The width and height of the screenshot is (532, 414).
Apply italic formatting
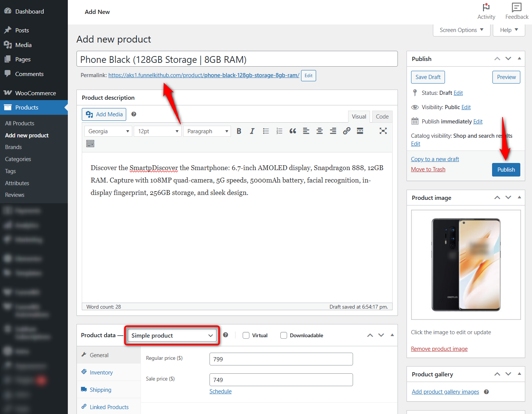click(252, 131)
